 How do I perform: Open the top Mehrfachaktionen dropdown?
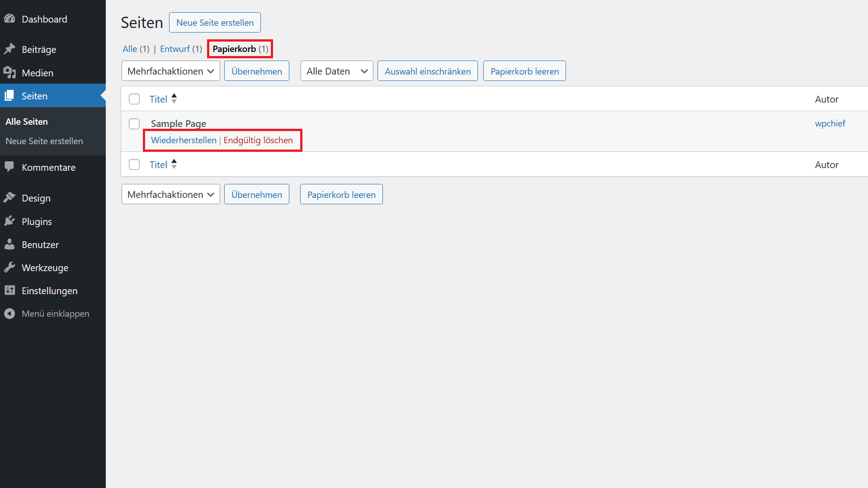pyautogui.click(x=171, y=71)
